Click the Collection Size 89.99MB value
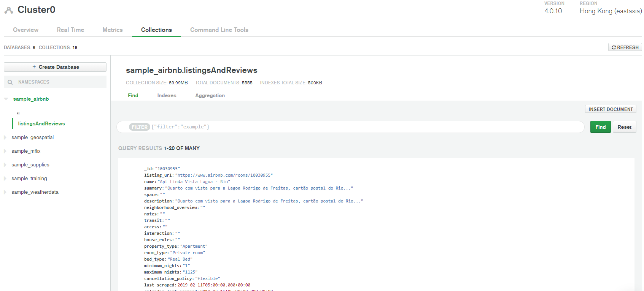Viewport: 644px width, 291px height. 178,83
